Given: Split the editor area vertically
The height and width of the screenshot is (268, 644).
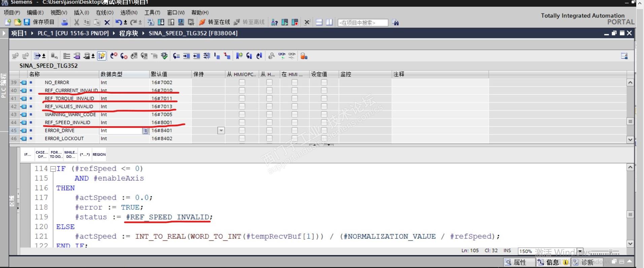Looking at the screenshot, I should [329, 22].
